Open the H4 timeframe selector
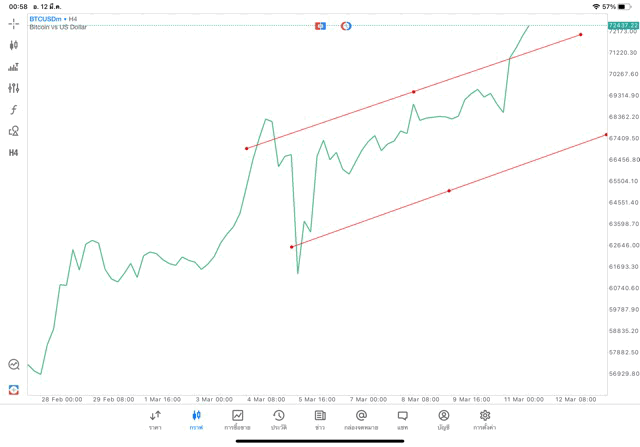The width and height of the screenshot is (640, 447). [x=14, y=152]
